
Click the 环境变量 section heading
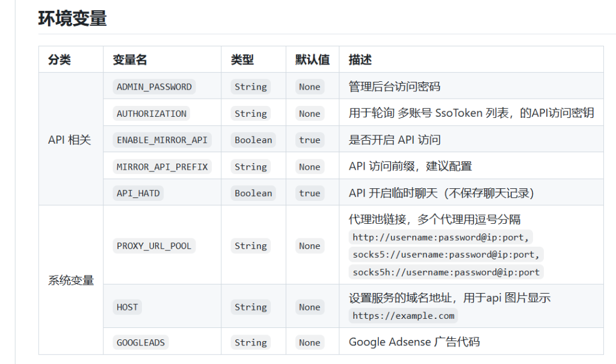(x=72, y=19)
